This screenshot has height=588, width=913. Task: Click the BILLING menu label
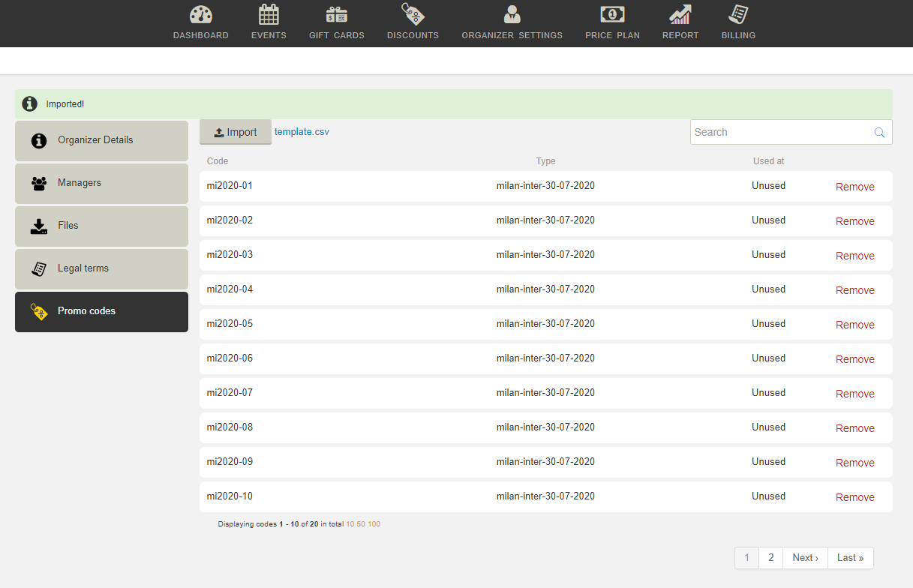click(x=738, y=35)
